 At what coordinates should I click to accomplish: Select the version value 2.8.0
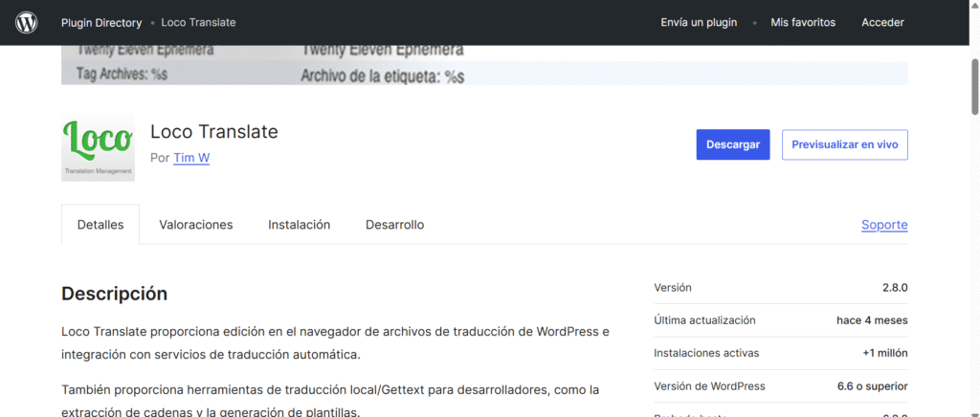pyautogui.click(x=895, y=288)
